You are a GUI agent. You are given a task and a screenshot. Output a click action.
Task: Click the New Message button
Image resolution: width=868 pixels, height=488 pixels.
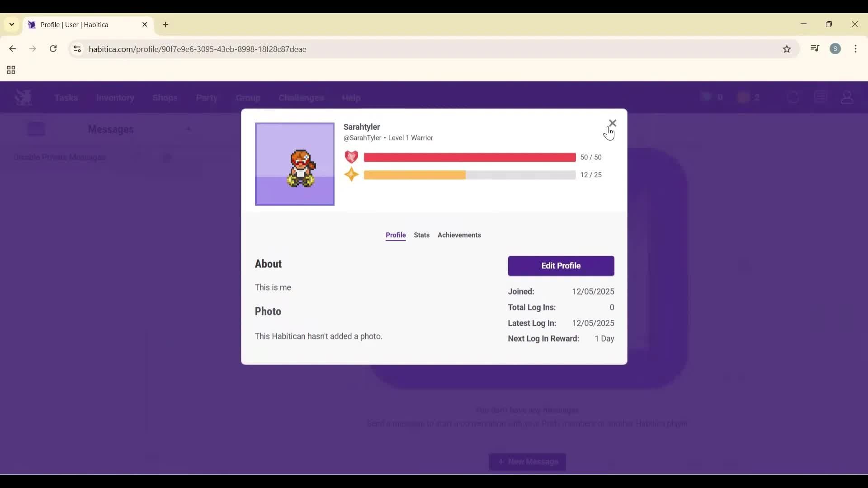[x=527, y=461]
